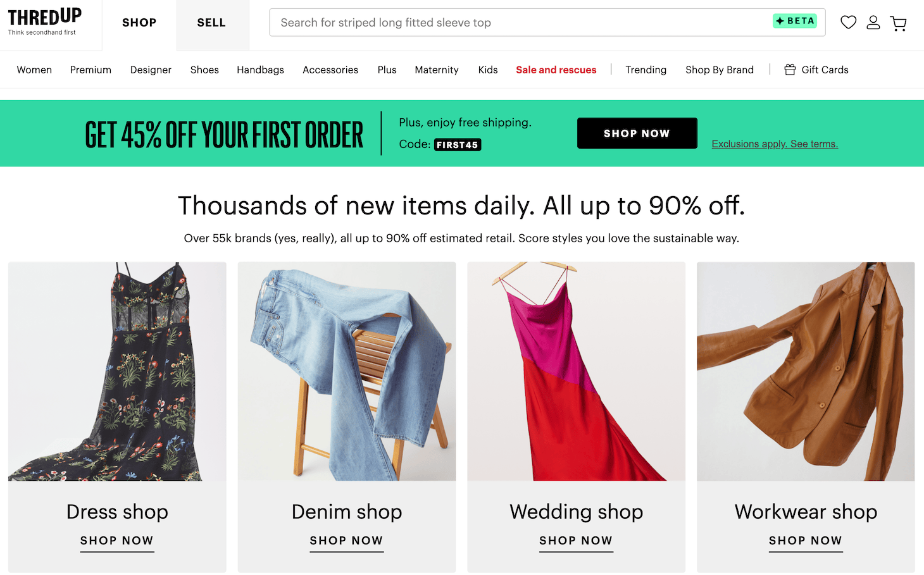Open your favorites wishlist heart icon

848,22
